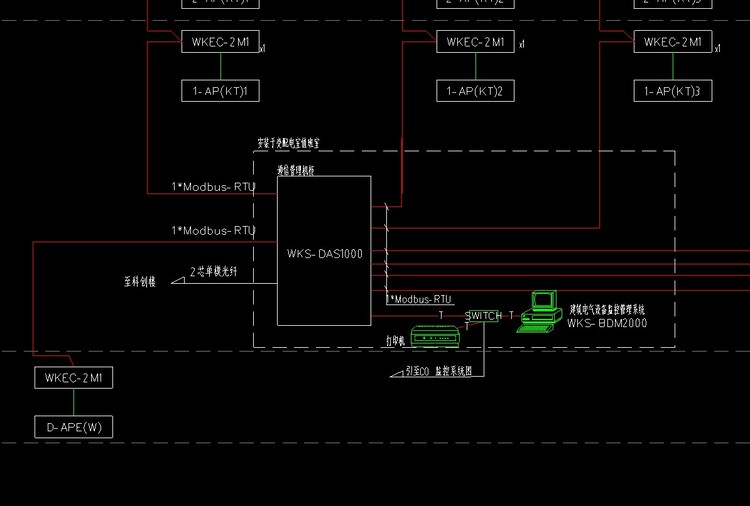Viewport: 750px width, 506px height.
Task: Click the WKS-BDM2000 system label
Action: click(x=607, y=324)
